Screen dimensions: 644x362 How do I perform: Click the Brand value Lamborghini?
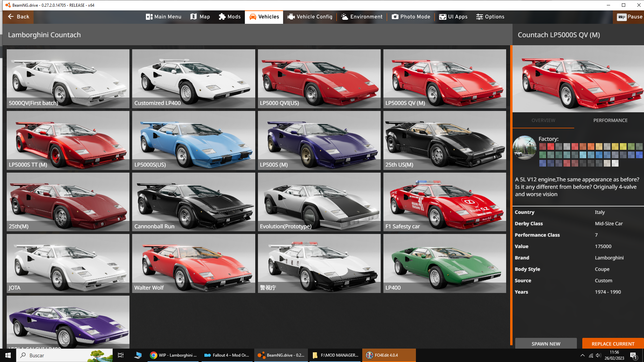coord(609,258)
